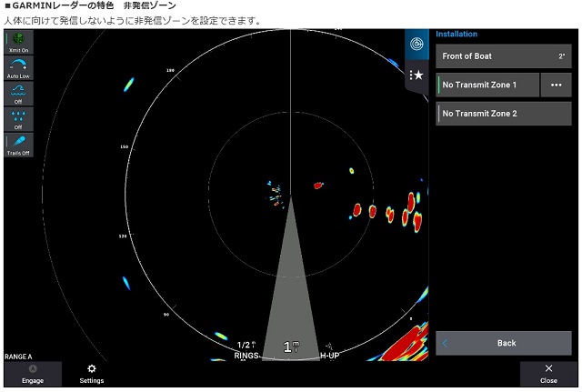Click the 1/2 RINGS label
Viewport: 582px width, 392px height.
tap(246, 350)
